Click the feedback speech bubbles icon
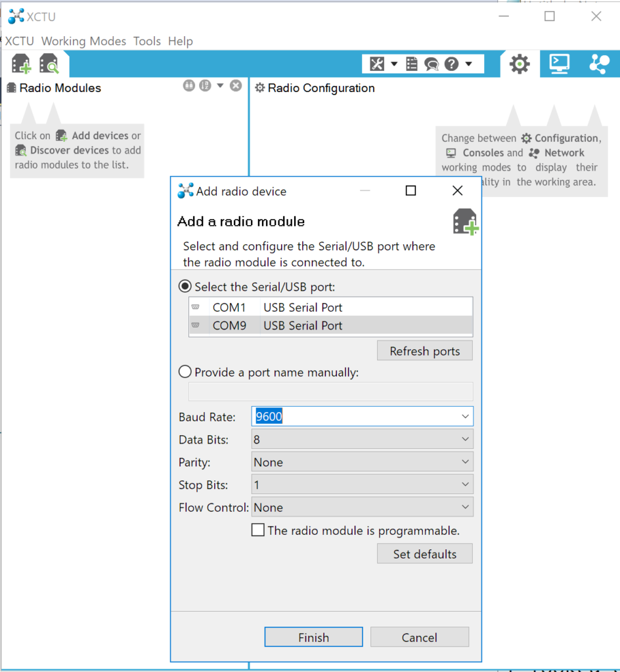Image resolution: width=620 pixels, height=672 pixels. pos(432,64)
